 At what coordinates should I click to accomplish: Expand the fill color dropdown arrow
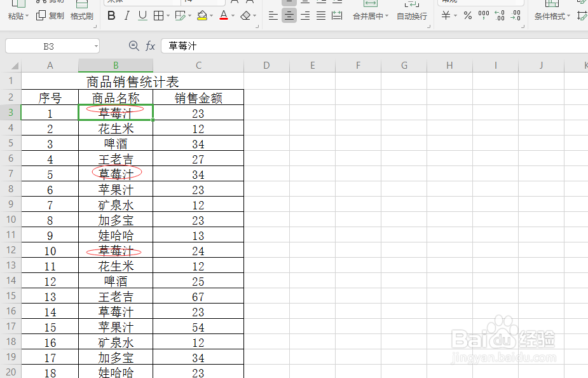tap(211, 16)
